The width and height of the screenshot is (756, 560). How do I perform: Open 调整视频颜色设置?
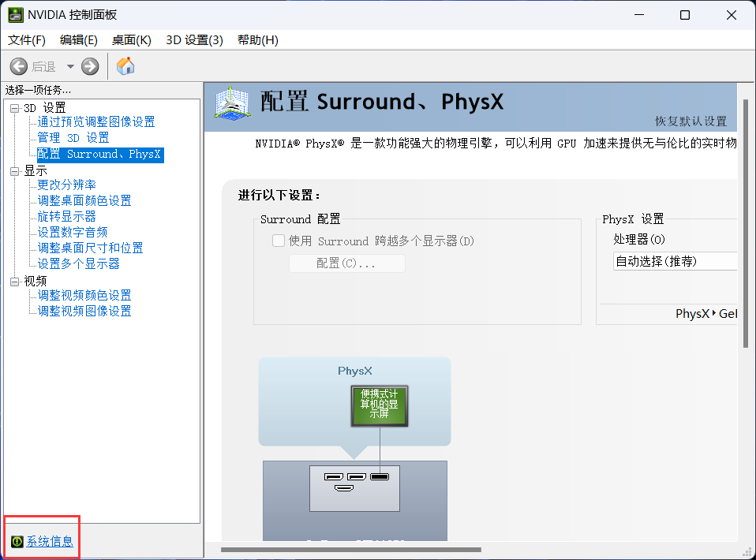[x=84, y=295]
